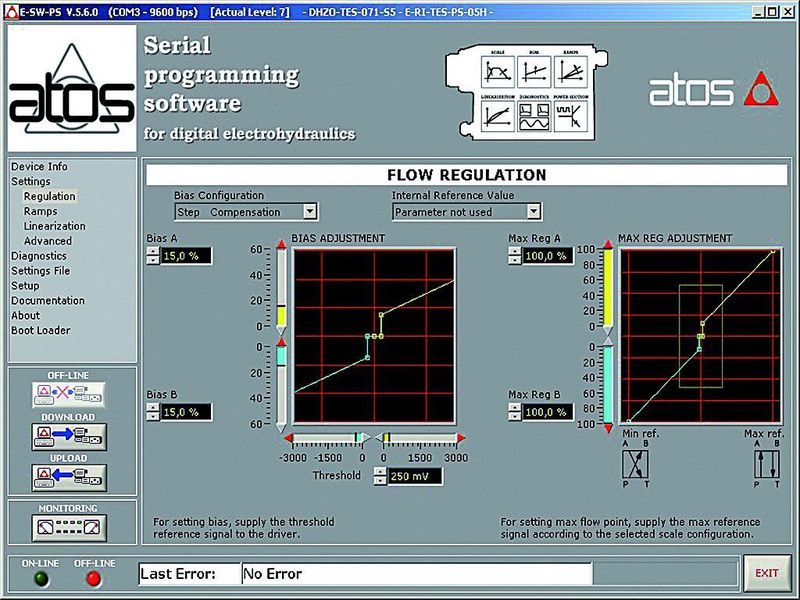The width and height of the screenshot is (800, 600).
Task: Expand the Bias Configuration dropdown
Action: pyautogui.click(x=310, y=211)
